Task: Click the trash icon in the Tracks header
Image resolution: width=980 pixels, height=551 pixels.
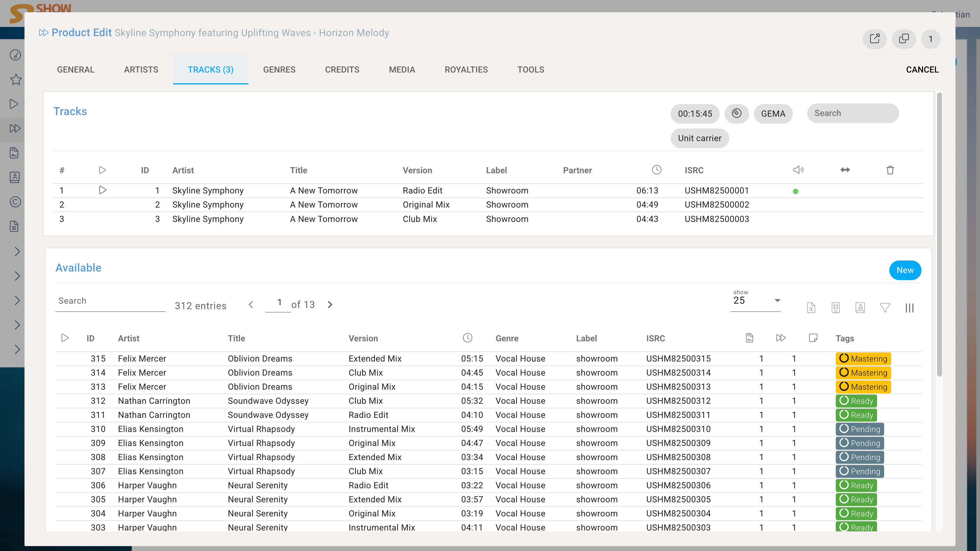Action: (890, 170)
